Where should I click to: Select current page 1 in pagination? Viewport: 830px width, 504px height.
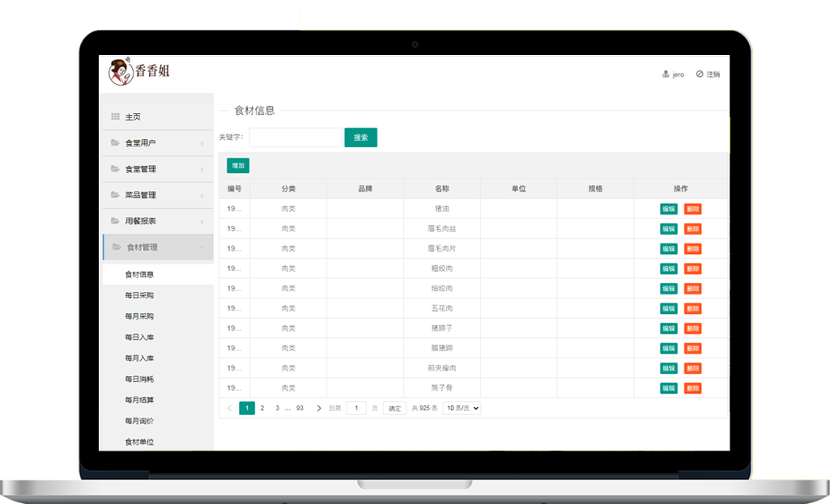point(247,409)
